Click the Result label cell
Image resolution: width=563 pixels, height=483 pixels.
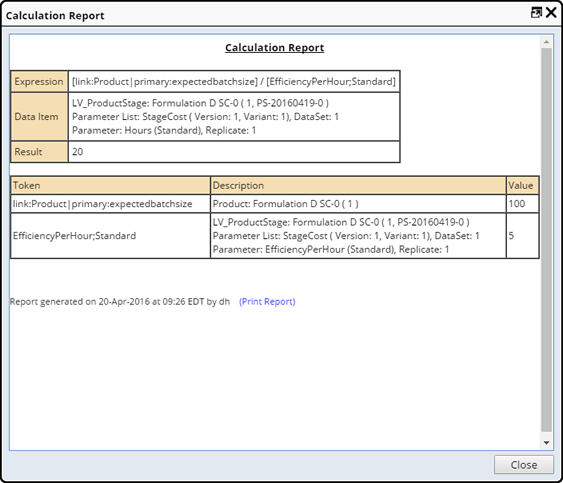[x=39, y=152]
